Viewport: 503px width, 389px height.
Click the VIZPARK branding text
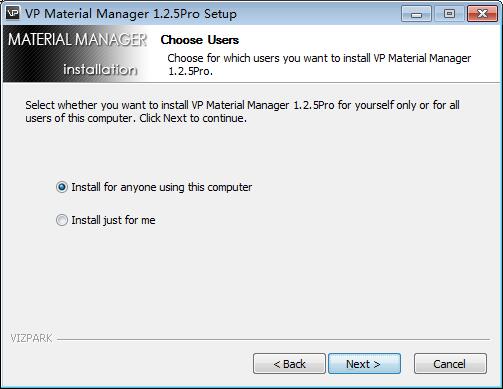tap(31, 338)
